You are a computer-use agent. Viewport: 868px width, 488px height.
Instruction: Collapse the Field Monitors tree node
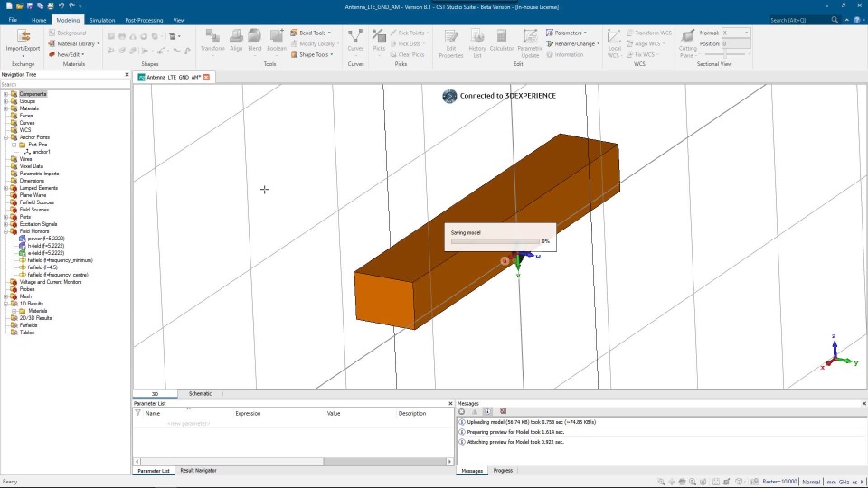[x=6, y=231]
